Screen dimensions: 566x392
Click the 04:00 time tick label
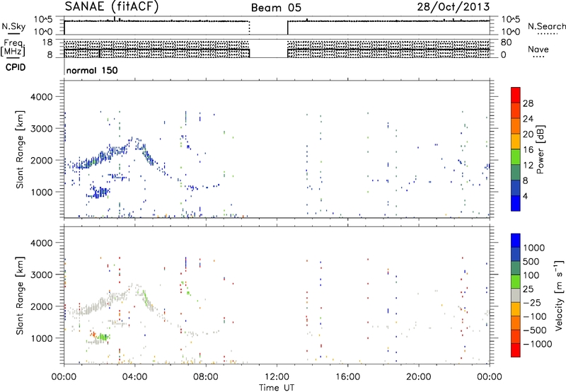coord(135,377)
